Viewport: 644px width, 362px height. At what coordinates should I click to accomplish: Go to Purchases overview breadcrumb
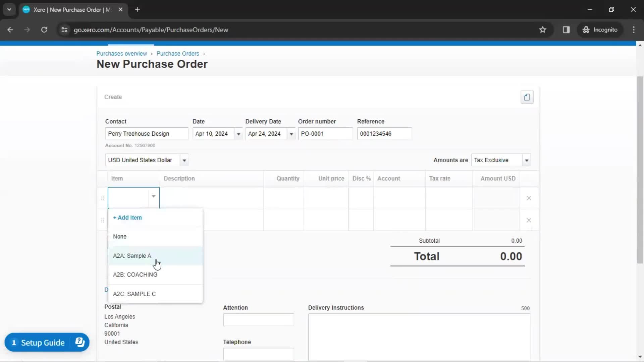tap(121, 54)
